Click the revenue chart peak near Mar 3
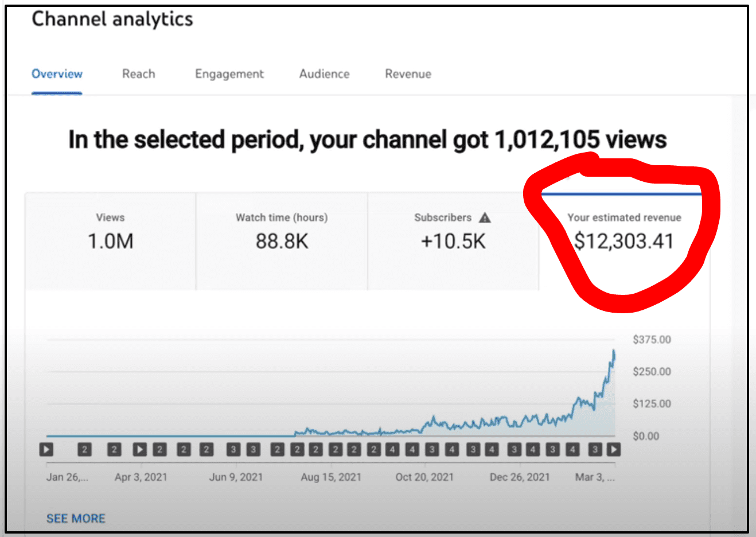756x537 pixels. pyautogui.click(x=614, y=351)
